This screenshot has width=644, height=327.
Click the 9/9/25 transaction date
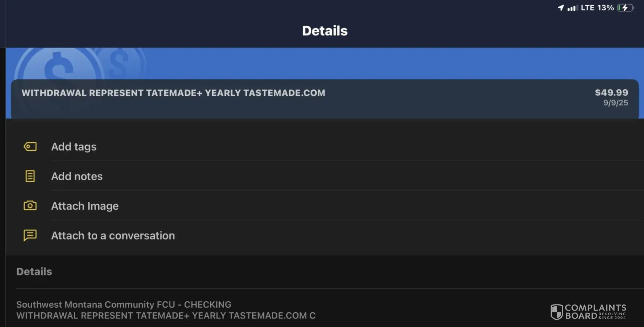tap(615, 103)
